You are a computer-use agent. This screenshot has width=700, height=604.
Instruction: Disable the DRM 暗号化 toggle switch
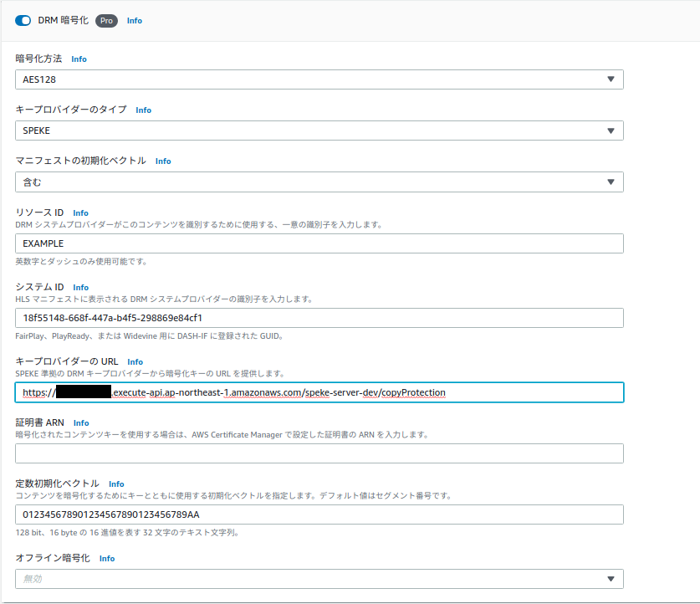[x=21, y=19]
